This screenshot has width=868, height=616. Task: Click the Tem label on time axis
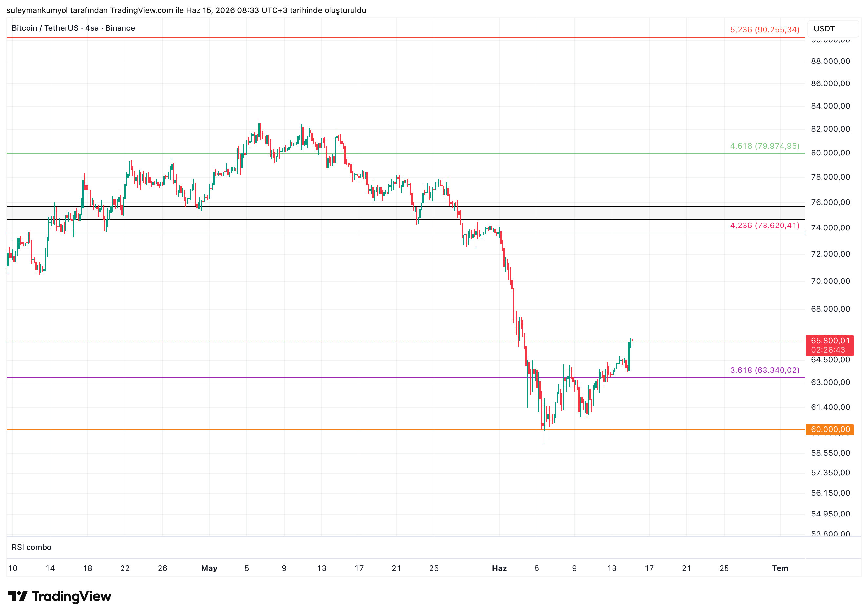point(780,568)
